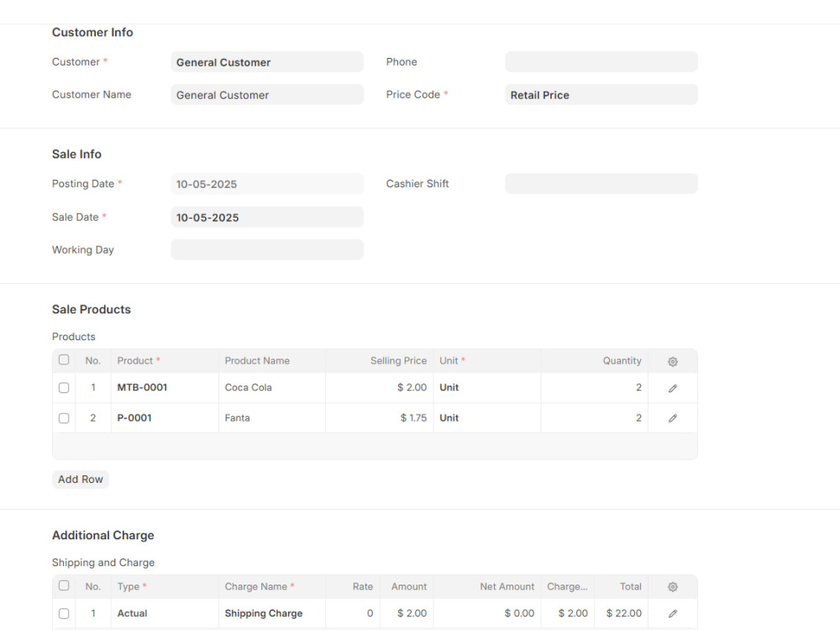Screen dimensions: 840x630
Task: Open the Cashier Shift field
Action: [x=601, y=184]
